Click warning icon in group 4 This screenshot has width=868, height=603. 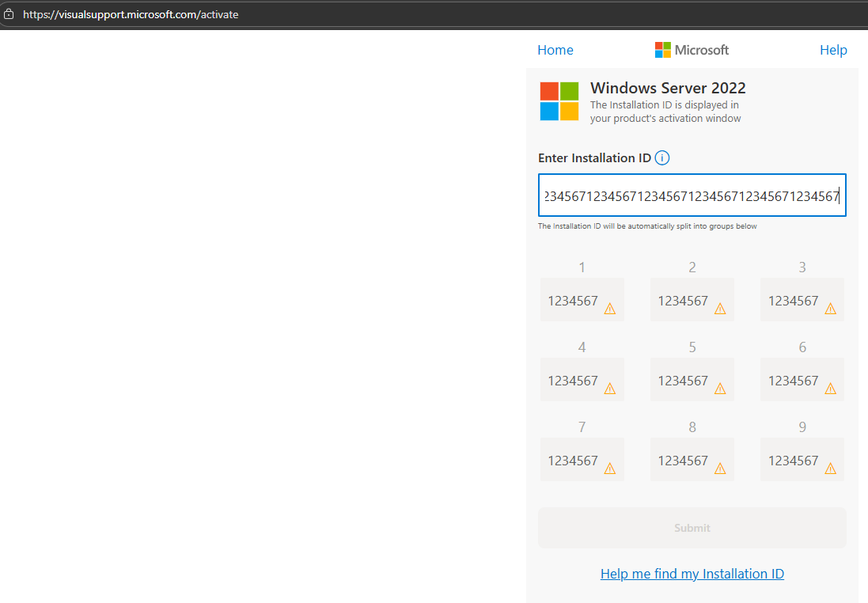click(x=609, y=389)
